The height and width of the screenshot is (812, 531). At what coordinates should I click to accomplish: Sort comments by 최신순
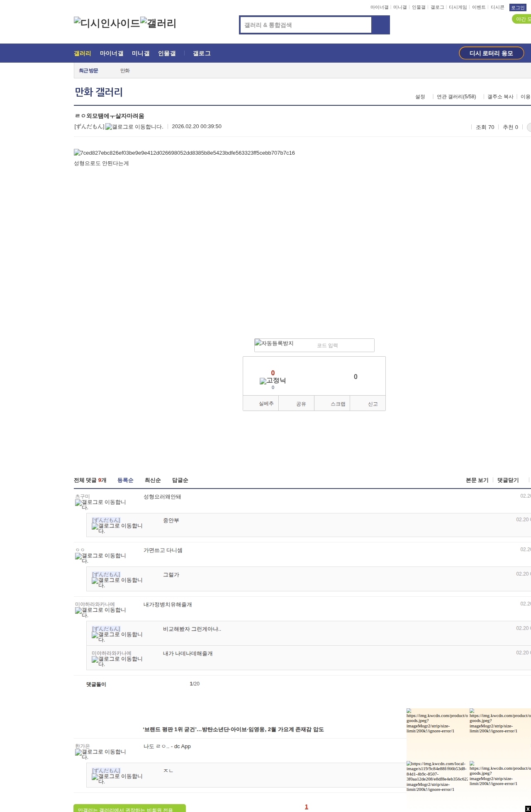pos(153,480)
